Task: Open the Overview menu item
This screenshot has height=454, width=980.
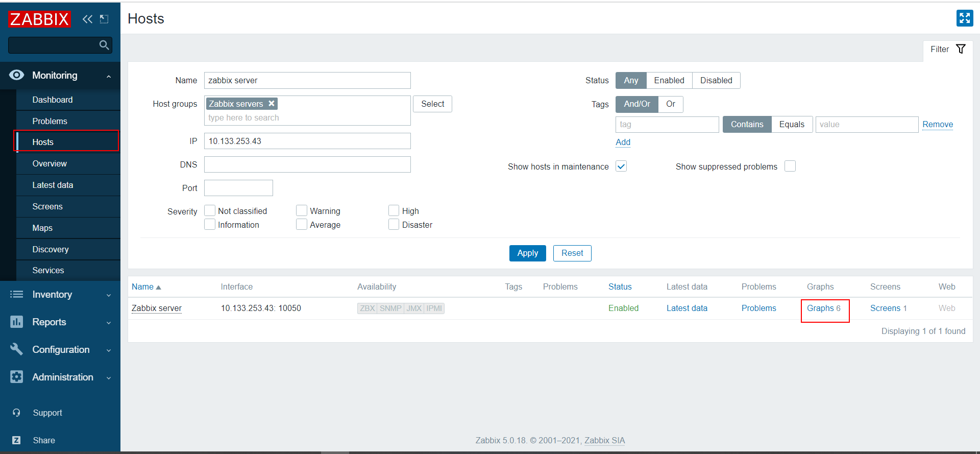Action: (68, 163)
